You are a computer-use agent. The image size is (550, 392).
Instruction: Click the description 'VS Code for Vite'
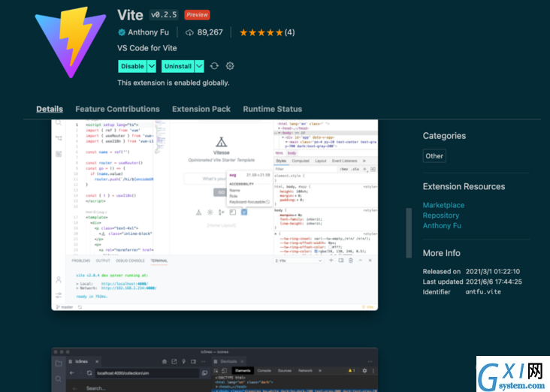tap(147, 48)
